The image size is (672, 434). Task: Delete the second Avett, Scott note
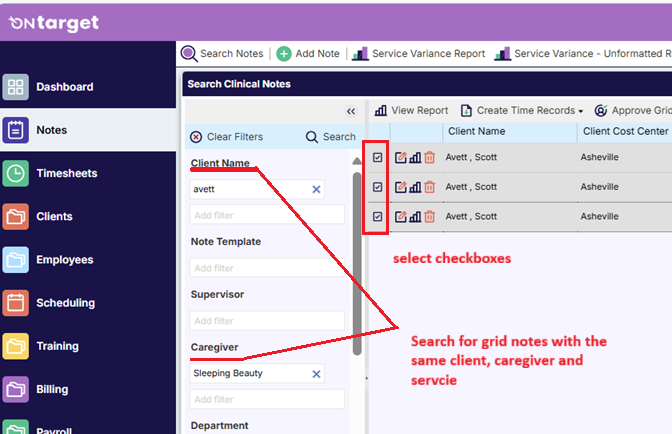click(x=429, y=187)
